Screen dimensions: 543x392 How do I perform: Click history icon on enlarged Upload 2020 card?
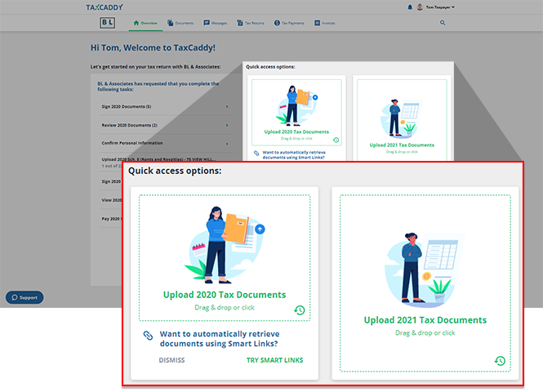click(x=300, y=310)
